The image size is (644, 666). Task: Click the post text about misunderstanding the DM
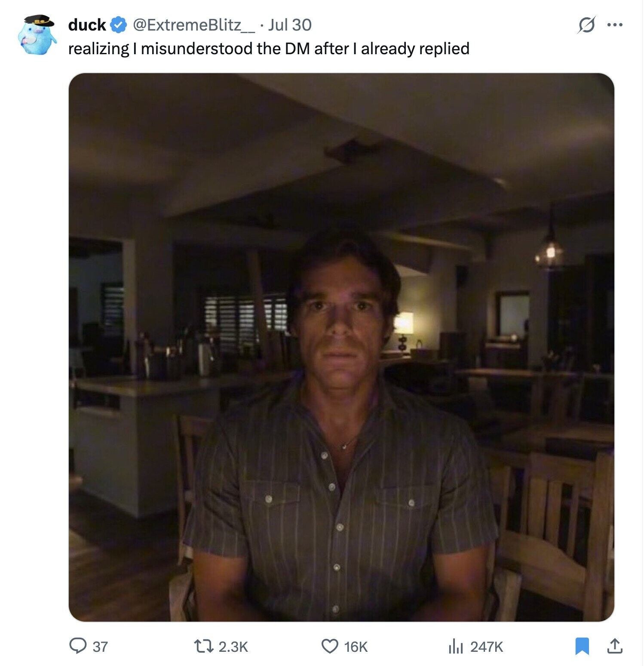pyautogui.click(x=269, y=49)
